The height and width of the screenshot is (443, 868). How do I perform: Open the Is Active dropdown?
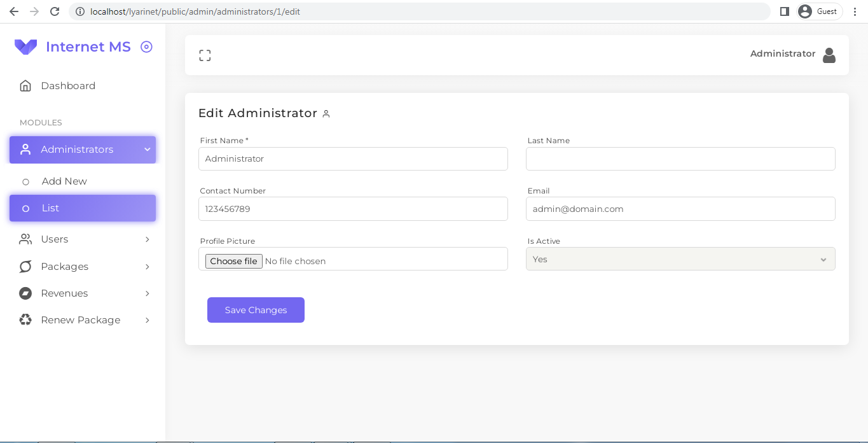click(680, 258)
